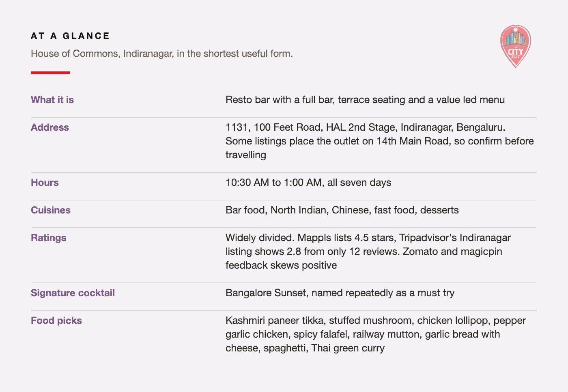Click the 'Signature cocktail' row label
The width and height of the screenshot is (568, 392).
(x=73, y=293)
